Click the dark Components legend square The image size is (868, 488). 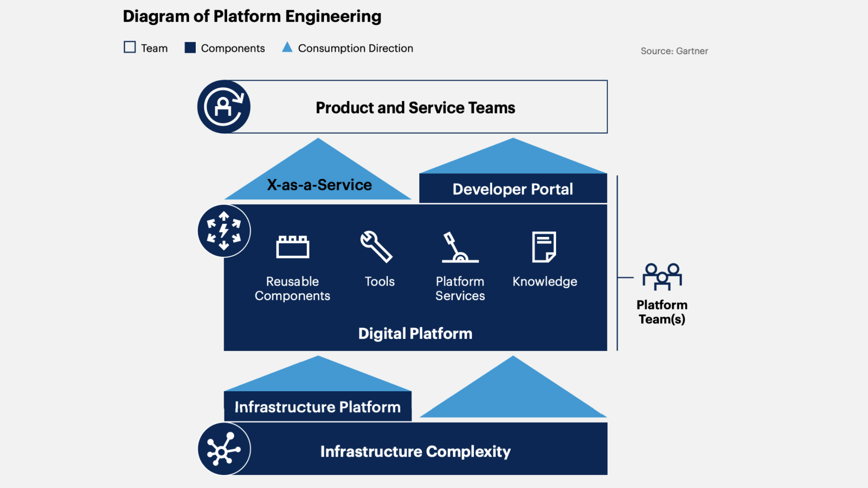190,48
